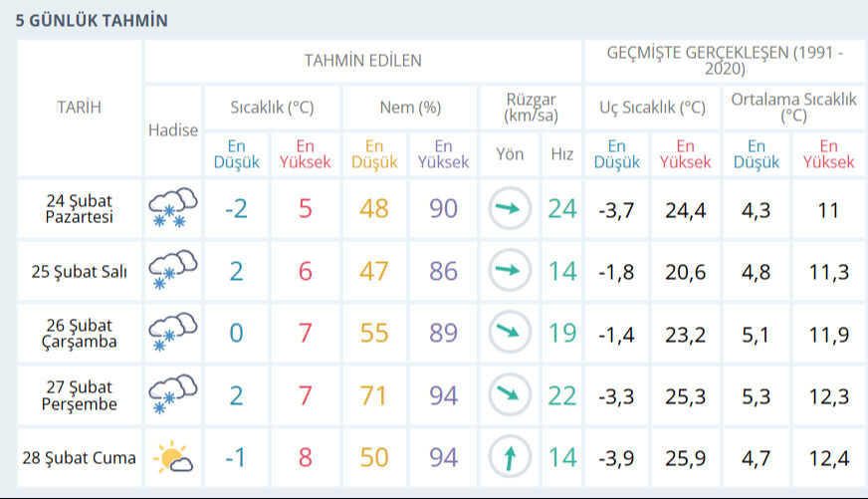Viewport: 868px width, 499px height.
Task: Click the extreme high value '24,4'
Action: click(x=685, y=210)
